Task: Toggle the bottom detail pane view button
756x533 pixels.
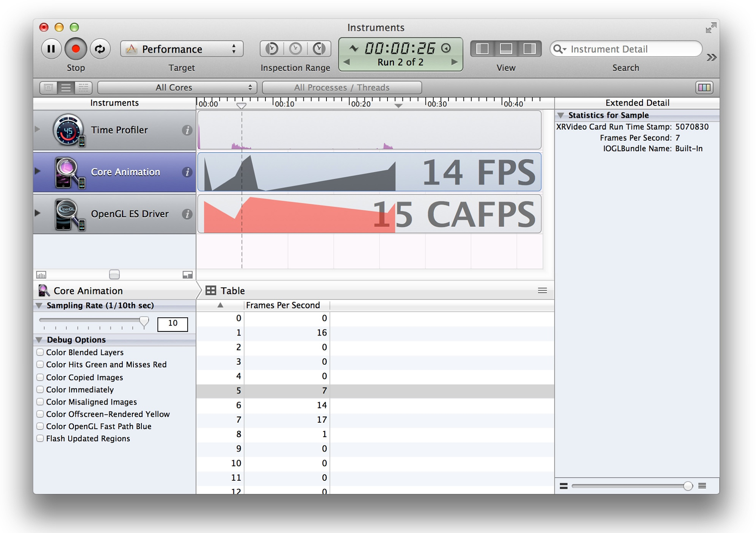Action: tap(506, 49)
